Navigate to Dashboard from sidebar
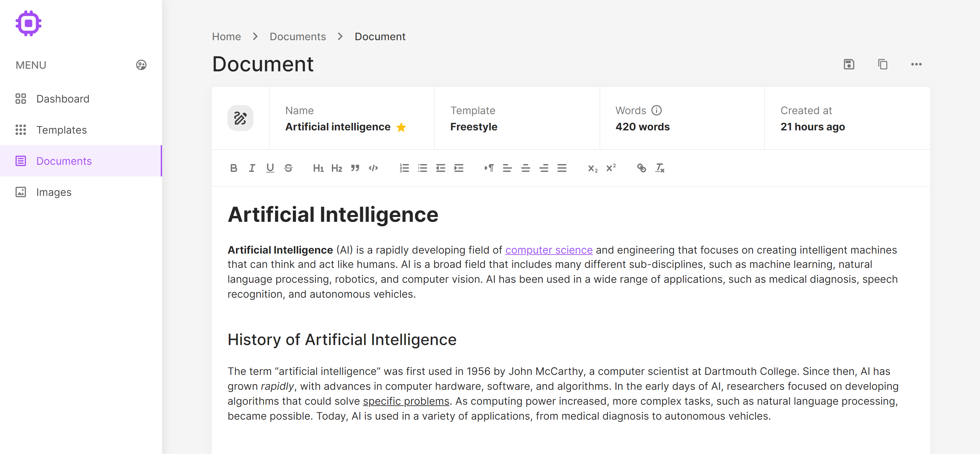The height and width of the screenshot is (454, 980). (63, 98)
